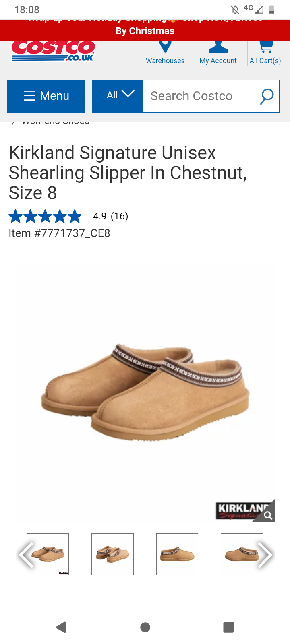This screenshot has width=290, height=644.
Task: Select the third side-view slipper thumbnail
Action: [177, 554]
